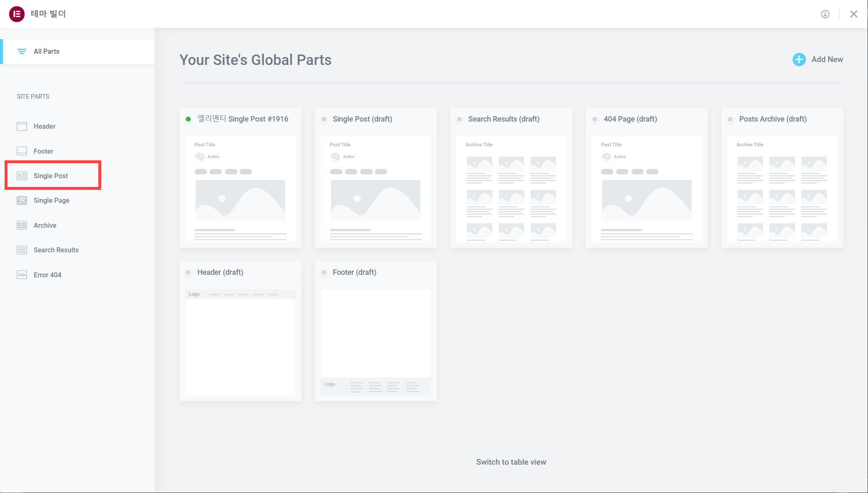
Task: Switch to table view
Action: pos(511,462)
